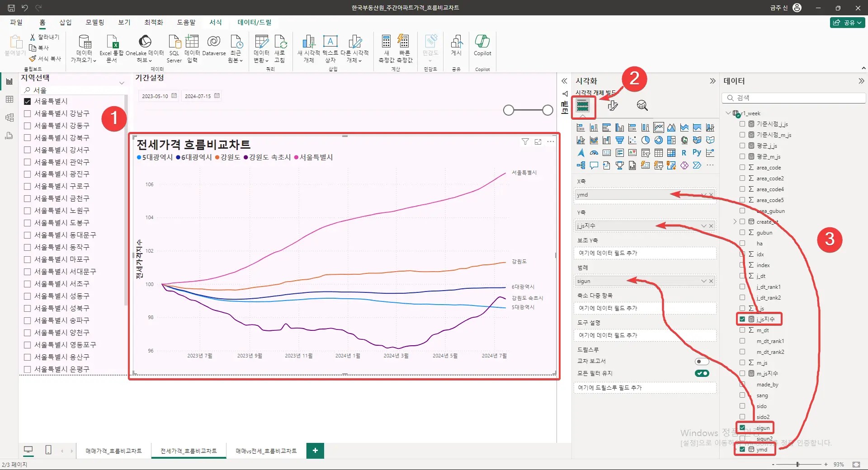Open Focus mode for the chart
The width and height of the screenshot is (868, 470).
click(x=538, y=142)
